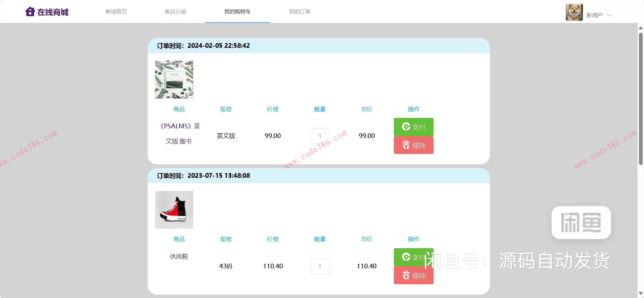Click the scroll down arrow of page scrollbar
Image resolution: width=644 pixels, height=298 pixels.
(x=641, y=294)
